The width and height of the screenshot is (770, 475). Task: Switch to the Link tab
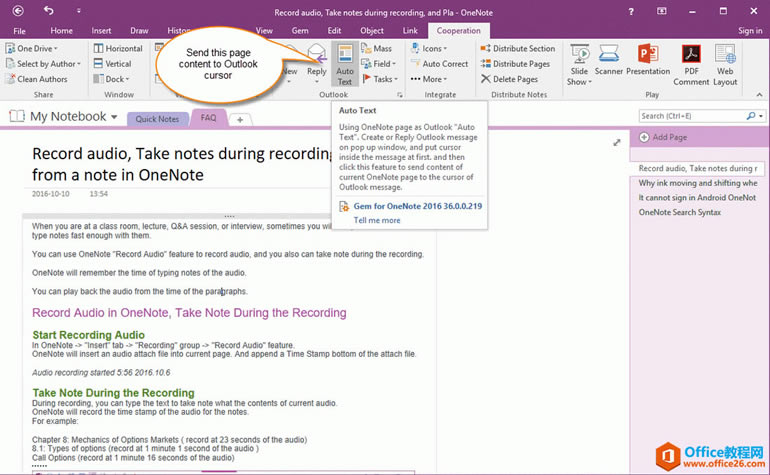click(x=410, y=30)
